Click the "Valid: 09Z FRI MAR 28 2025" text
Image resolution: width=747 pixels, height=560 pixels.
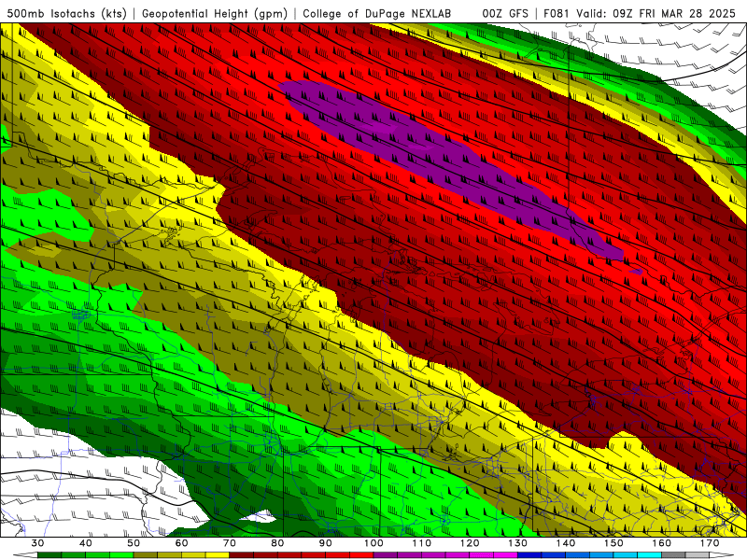[x=655, y=13]
